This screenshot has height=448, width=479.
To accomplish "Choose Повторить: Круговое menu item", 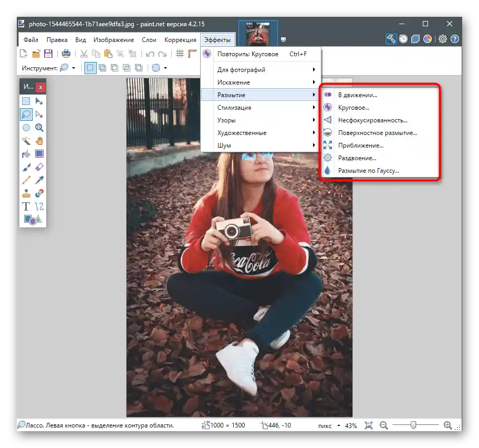I will coord(261,54).
